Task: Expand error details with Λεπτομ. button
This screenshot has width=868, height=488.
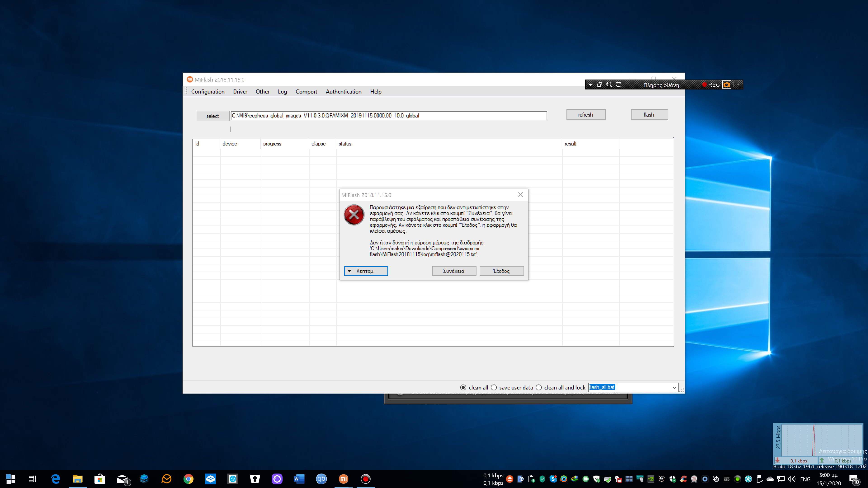Action: click(366, 271)
